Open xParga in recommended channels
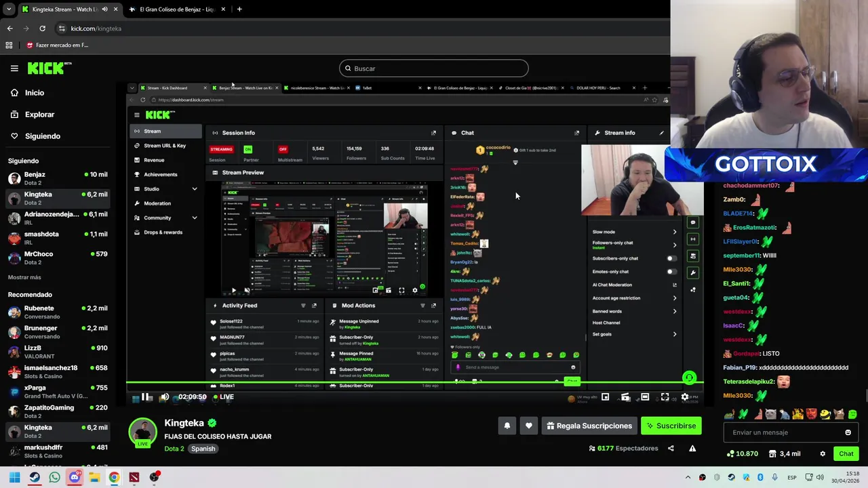The image size is (868, 488). 58,392
